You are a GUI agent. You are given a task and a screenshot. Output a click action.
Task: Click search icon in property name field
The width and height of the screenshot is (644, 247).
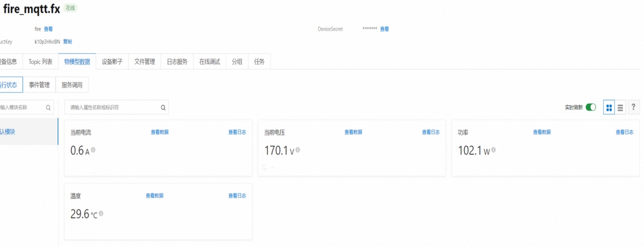pyautogui.click(x=163, y=107)
